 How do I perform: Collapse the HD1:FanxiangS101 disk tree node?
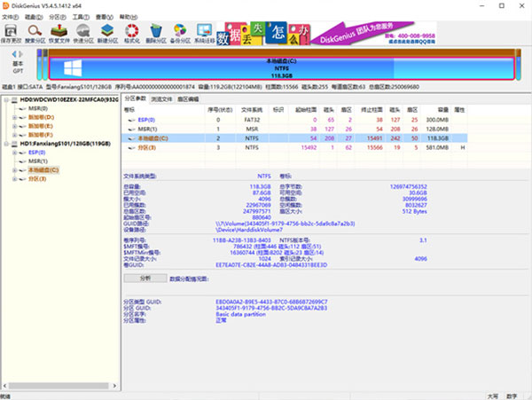click(x=8, y=143)
